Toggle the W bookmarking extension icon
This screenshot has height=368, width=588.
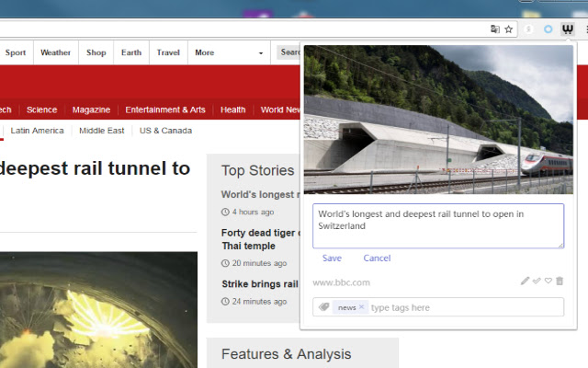coord(568,29)
